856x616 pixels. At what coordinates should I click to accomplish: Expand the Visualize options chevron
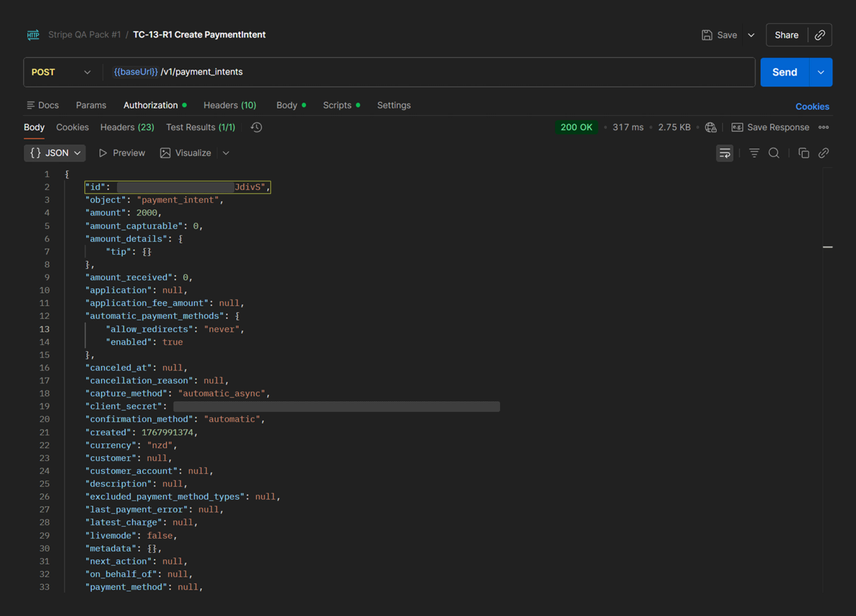226,153
